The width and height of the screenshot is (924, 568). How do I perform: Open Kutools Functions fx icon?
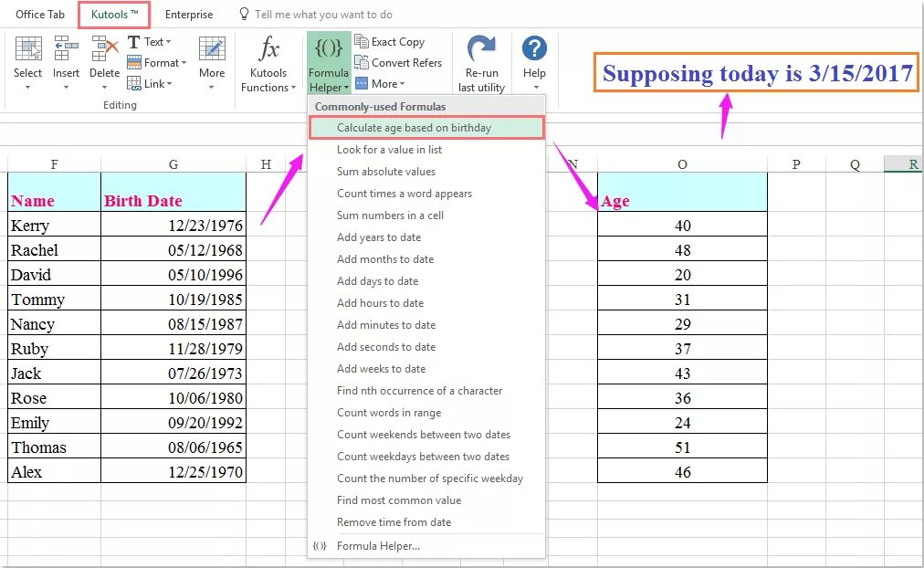[x=268, y=48]
